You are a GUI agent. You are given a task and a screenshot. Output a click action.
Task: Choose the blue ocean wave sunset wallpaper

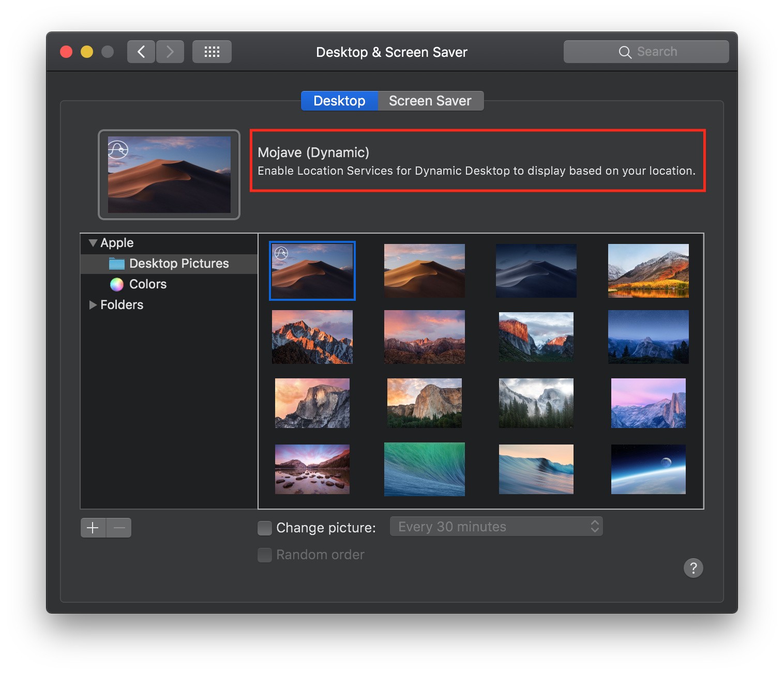(x=536, y=469)
